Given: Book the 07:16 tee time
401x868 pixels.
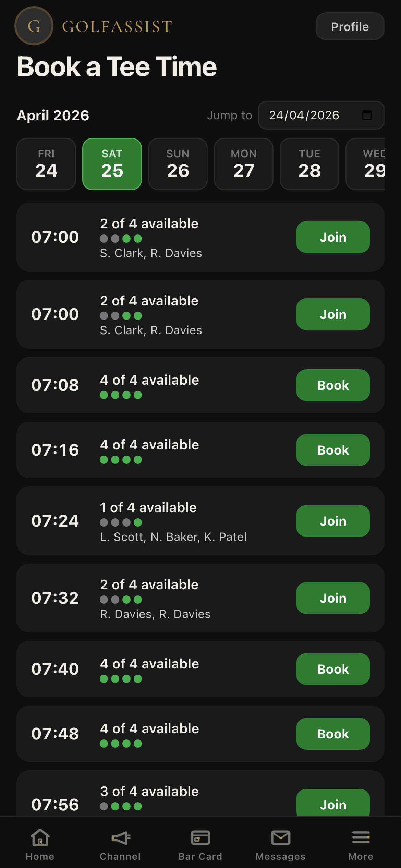Looking at the screenshot, I should (x=333, y=450).
